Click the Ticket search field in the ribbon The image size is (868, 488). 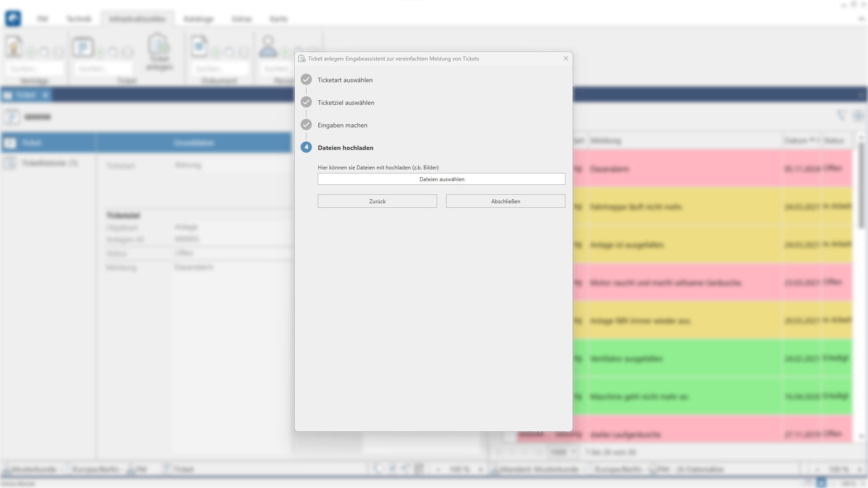click(x=103, y=69)
